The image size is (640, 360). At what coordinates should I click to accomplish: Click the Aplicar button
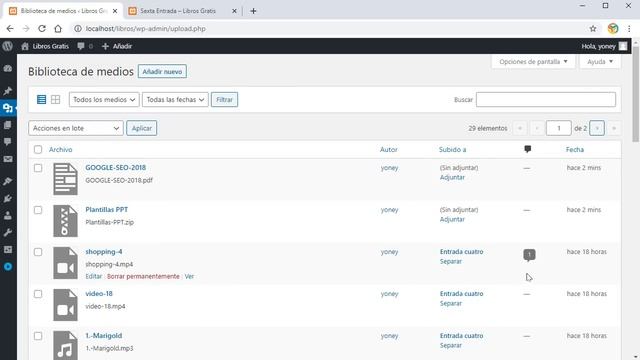point(142,128)
